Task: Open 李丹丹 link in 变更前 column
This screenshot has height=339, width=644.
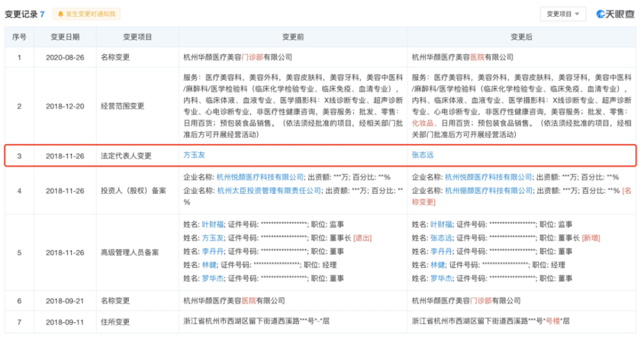Action: pos(213,252)
